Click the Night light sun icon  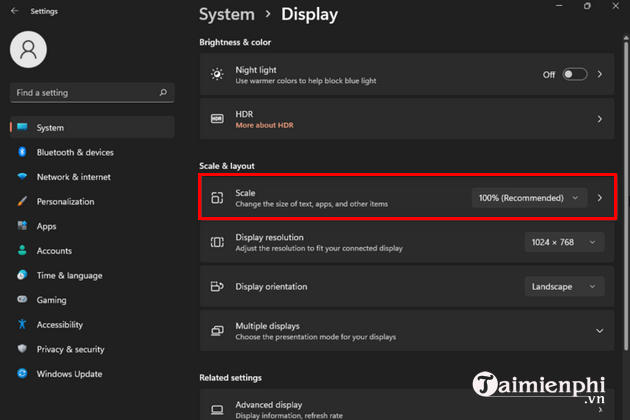(x=217, y=74)
